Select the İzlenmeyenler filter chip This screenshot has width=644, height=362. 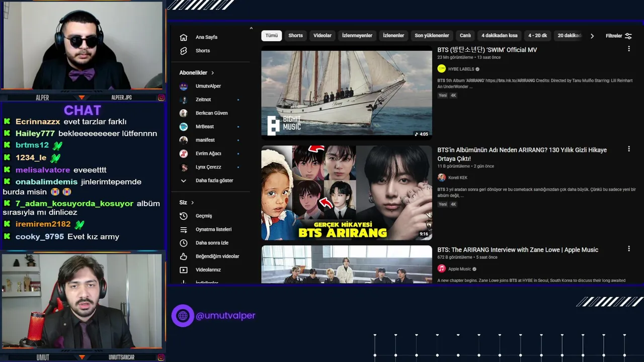(x=357, y=36)
